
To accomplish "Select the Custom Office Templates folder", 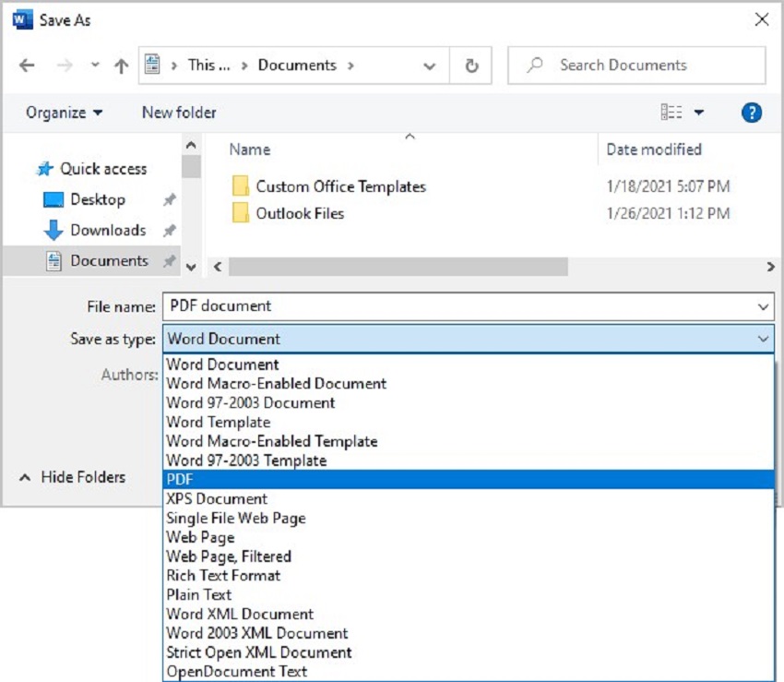I will [340, 186].
